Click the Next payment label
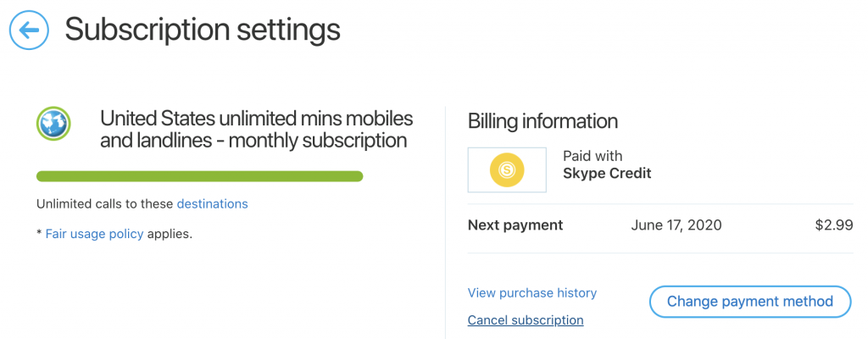 pyautogui.click(x=515, y=225)
